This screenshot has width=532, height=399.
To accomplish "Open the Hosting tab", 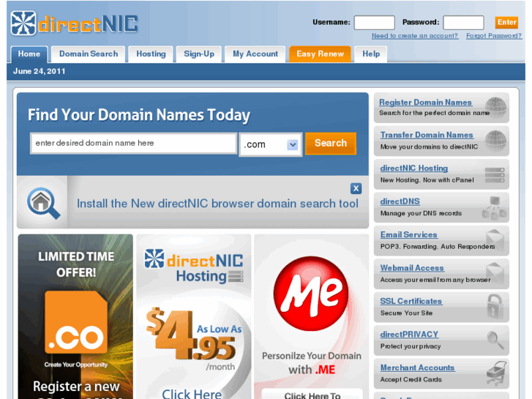I will (151, 54).
